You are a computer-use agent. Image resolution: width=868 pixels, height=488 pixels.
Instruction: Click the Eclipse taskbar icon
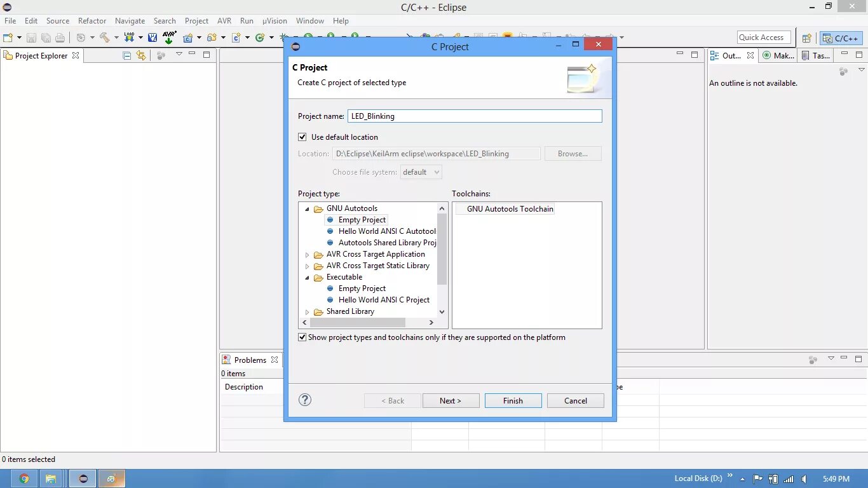[83, 478]
